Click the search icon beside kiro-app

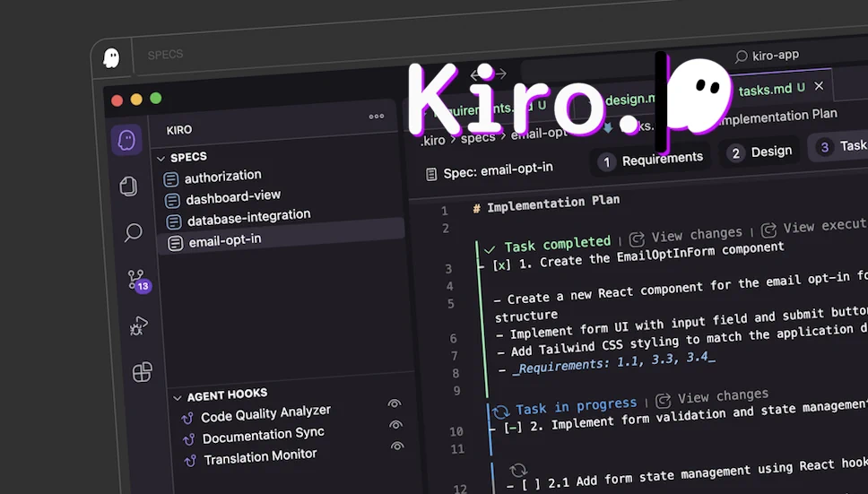pyautogui.click(x=742, y=56)
